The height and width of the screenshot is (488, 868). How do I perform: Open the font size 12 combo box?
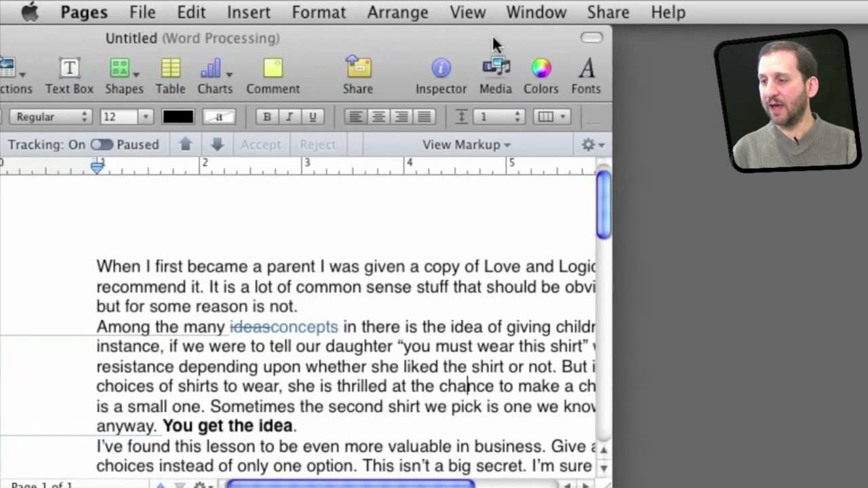tap(127, 117)
